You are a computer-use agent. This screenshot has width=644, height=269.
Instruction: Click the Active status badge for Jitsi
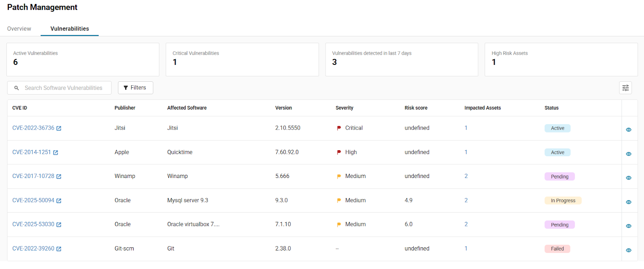click(557, 128)
